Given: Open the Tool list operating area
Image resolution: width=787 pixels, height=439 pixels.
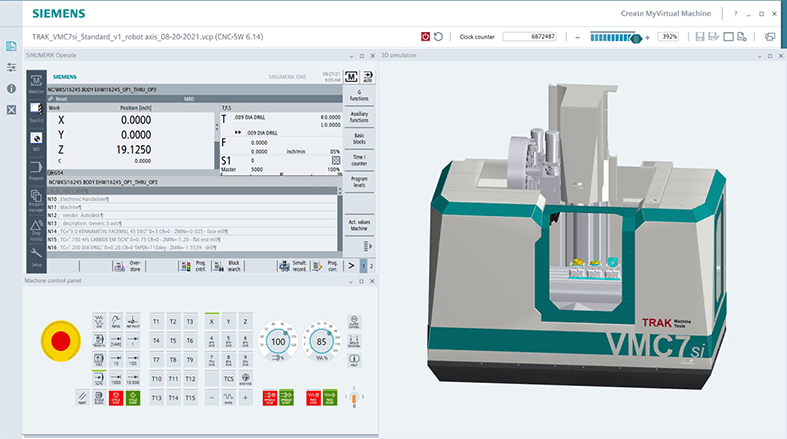Looking at the screenshot, I should (36, 112).
